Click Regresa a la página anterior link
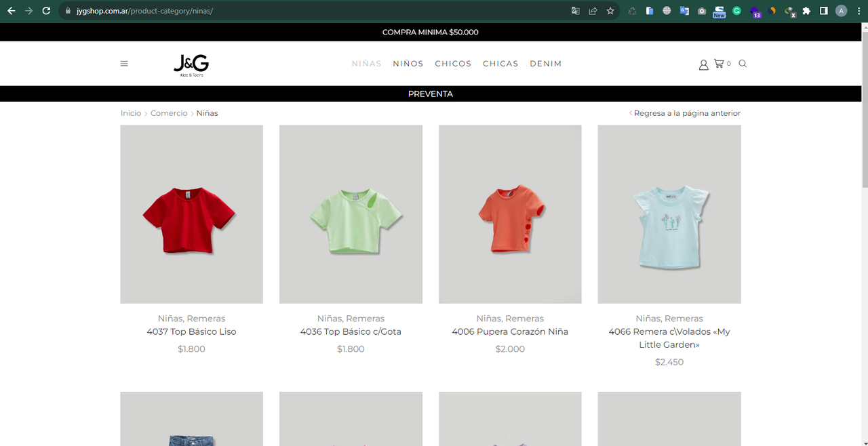The image size is (868, 446). click(x=686, y=113)
